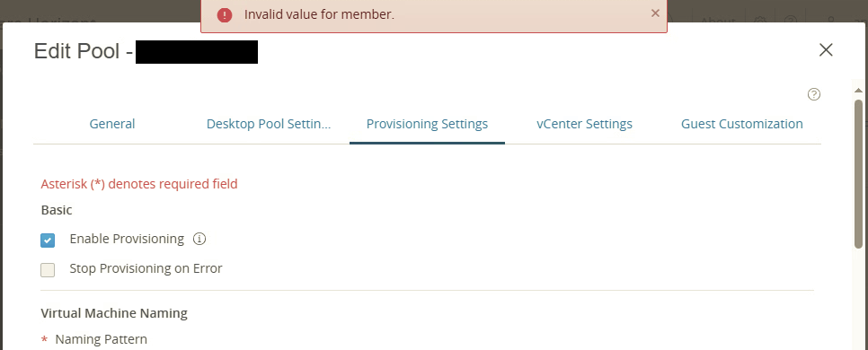Click the user profile icon in the top header
Screen dimensions: 868x350
[831, 21]
